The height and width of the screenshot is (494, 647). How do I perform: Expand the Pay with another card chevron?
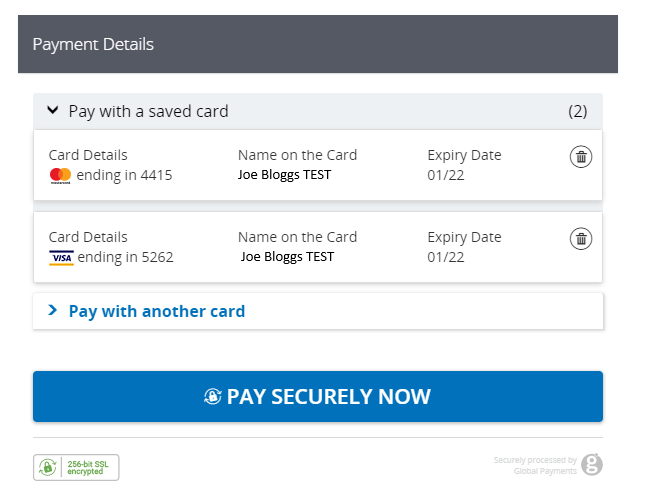(x=52, y=310)
